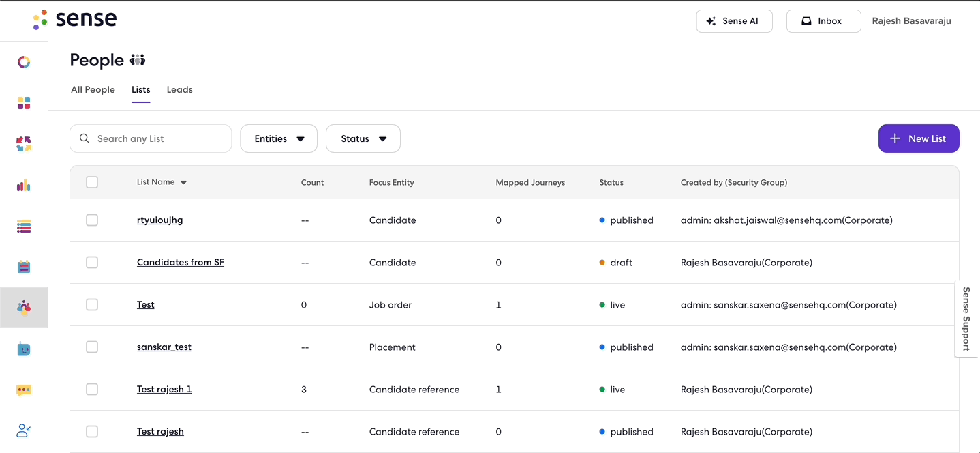Click the Inbox tray icon

pos(806,21)
